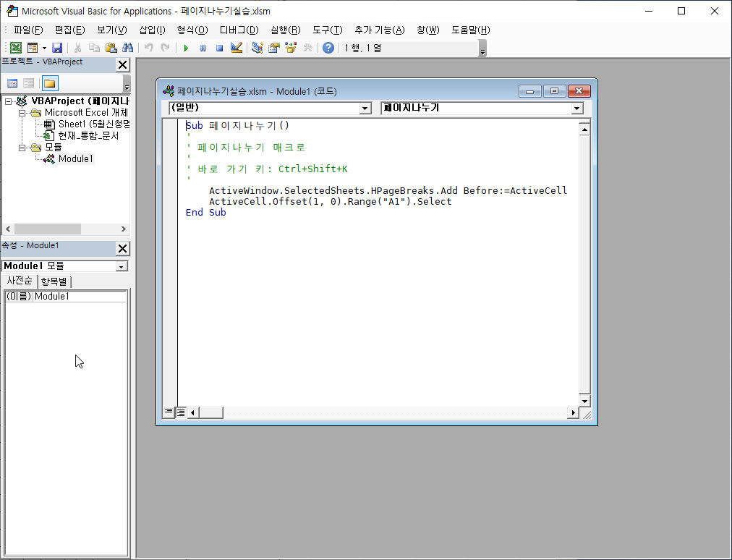732x560 pixels.
Task: Click the Insert UserForm icon
Action: [33, 48]
